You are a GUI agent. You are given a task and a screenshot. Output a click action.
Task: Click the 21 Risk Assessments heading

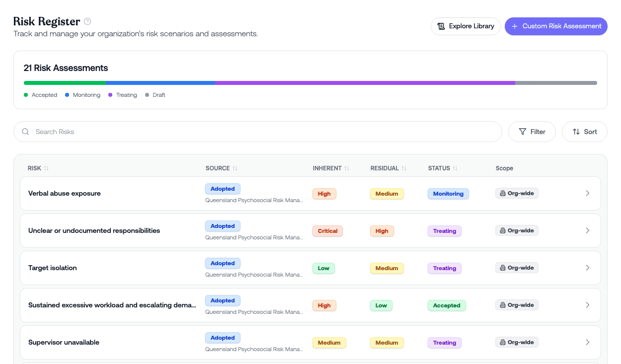click(x=66, y=68)
